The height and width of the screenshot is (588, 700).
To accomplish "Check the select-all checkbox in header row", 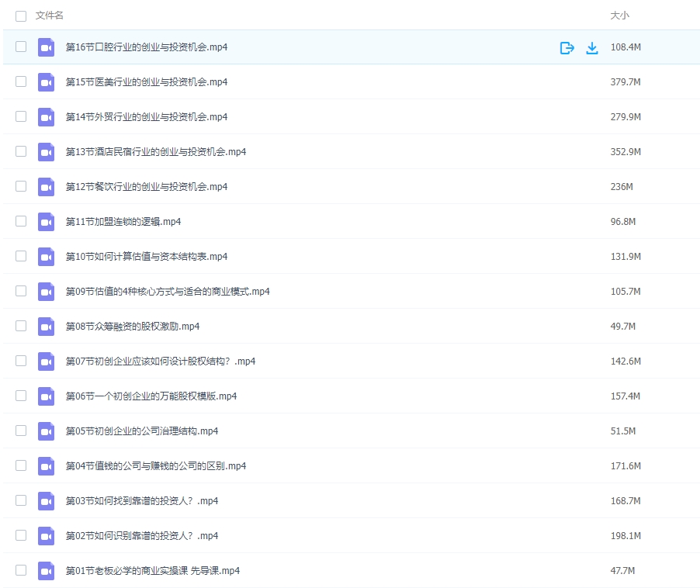I will pyautogui.click(x=21, y=15).
